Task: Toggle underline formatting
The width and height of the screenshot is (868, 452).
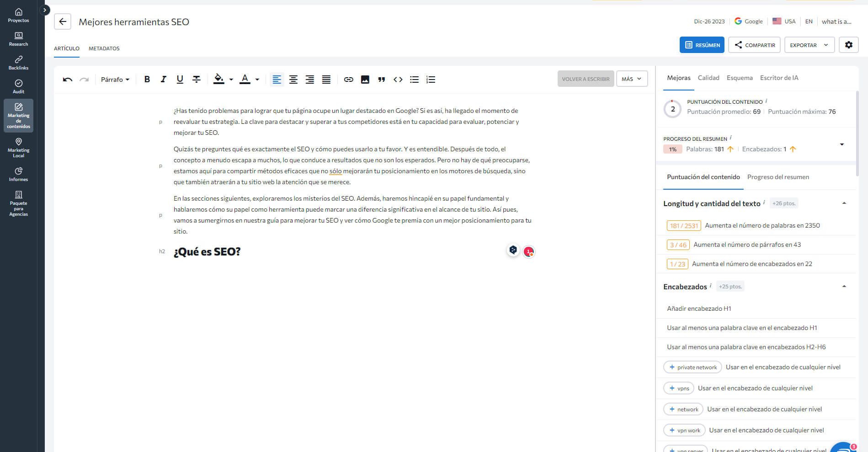Action: click(x=180, y=80)
